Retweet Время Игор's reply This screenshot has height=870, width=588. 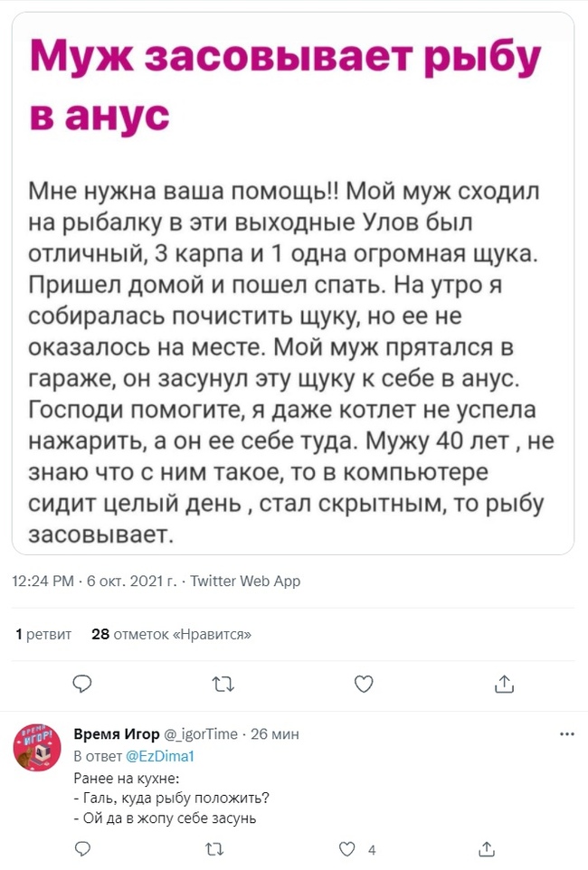pyautogui.click(x=213, y=848)
